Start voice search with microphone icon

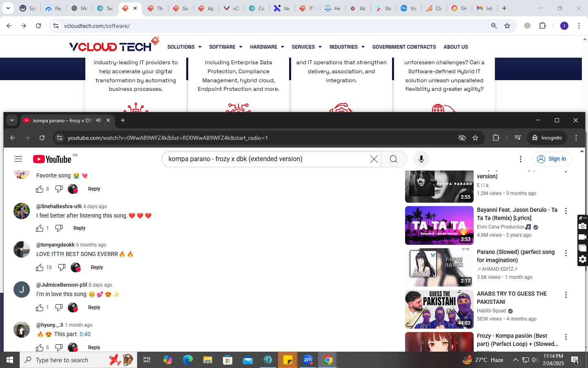pos(421,159)
